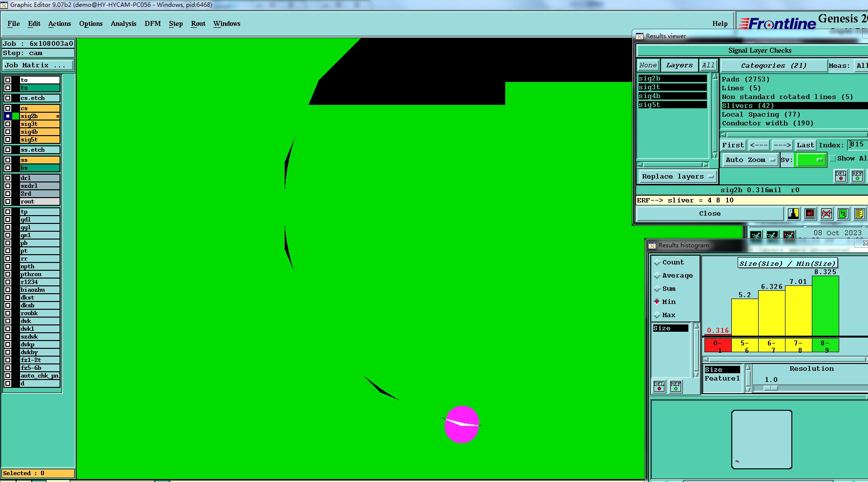Click the black-and-yellow icon beside Close
This screenshot has width=868, height=482.
click(793, 213)
